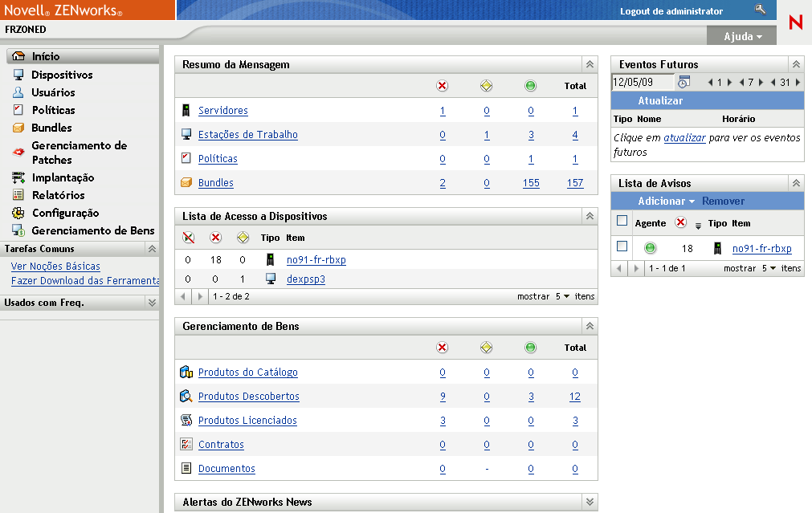Click the Documentos icon
This screenshot has height=513, width=812.
tap(186, 469)
